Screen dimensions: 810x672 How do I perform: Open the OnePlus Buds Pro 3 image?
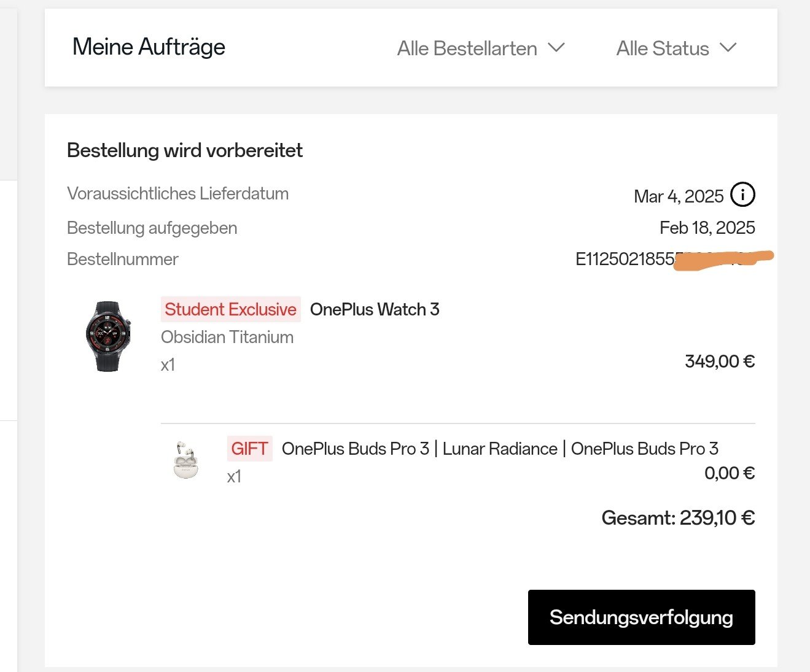(185, 460)
